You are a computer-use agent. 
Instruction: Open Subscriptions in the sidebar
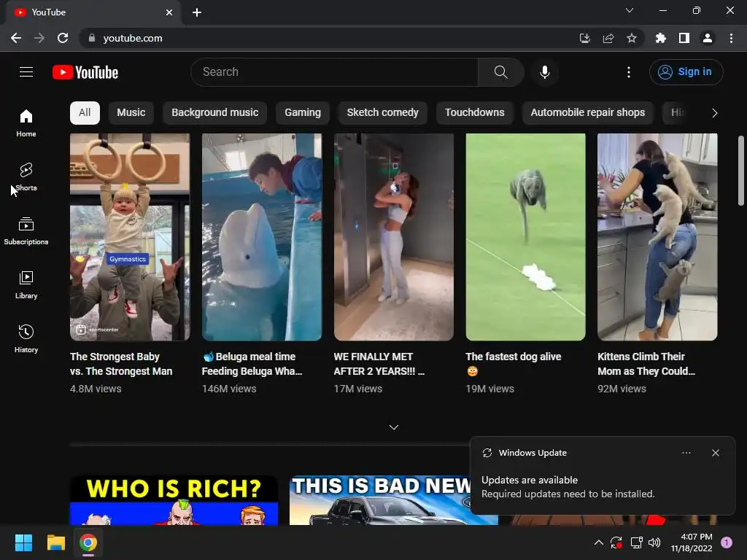(x=26, y=231)
